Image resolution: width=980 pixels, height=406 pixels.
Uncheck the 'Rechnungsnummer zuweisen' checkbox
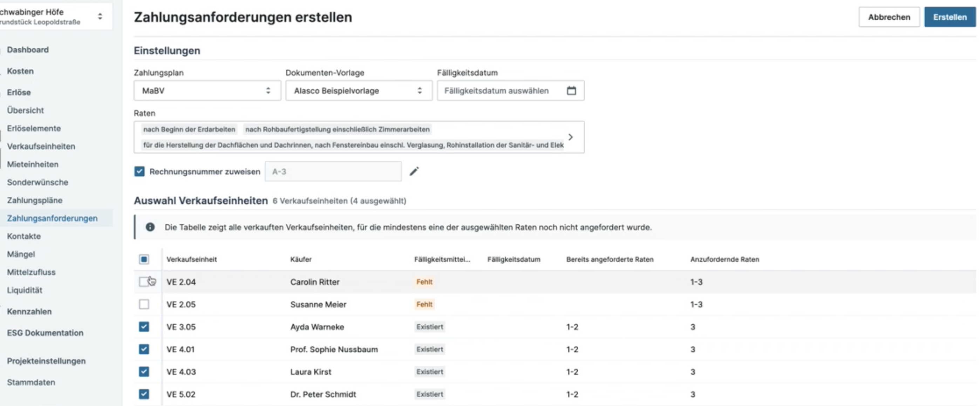tap(139, 171)
